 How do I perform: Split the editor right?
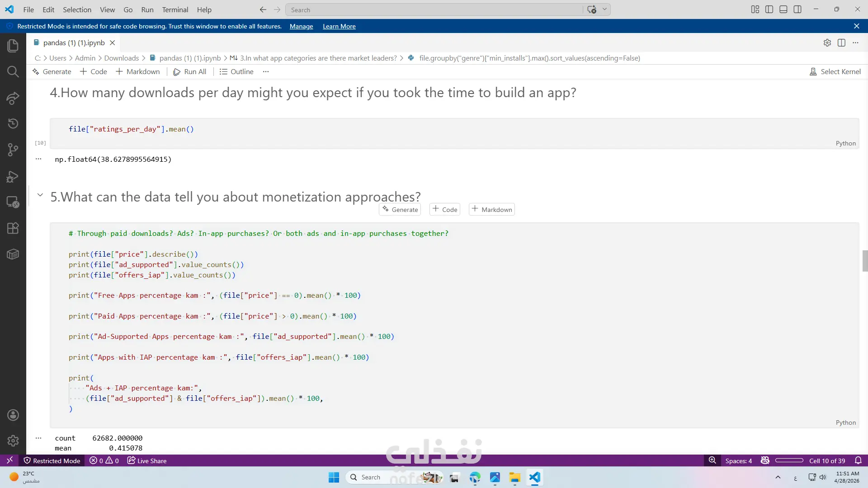(841, 42)
